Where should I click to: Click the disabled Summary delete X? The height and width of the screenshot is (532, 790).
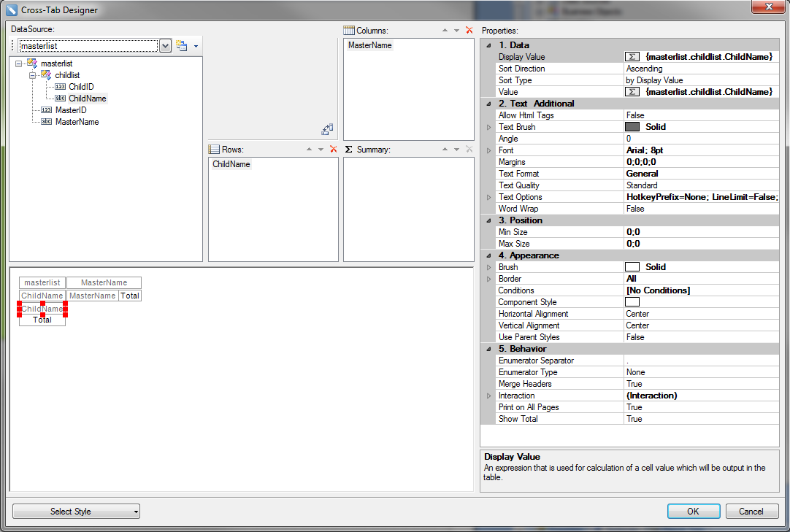coord(469,149)
